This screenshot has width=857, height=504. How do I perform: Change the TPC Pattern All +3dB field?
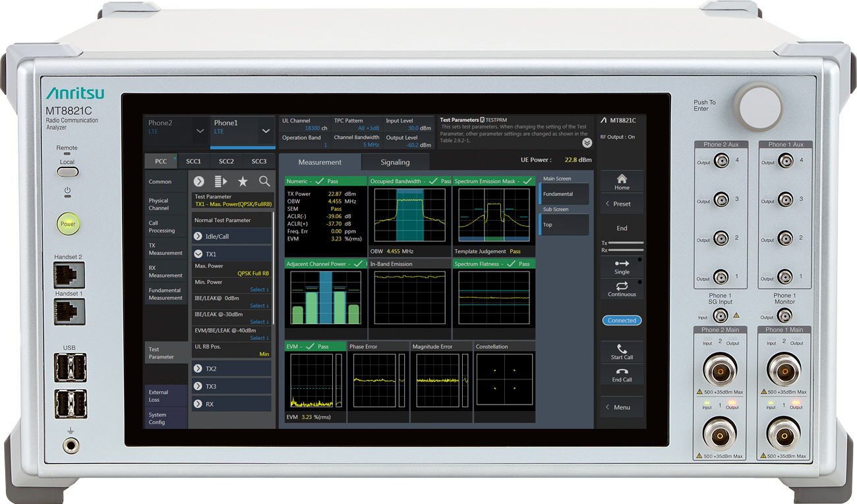[357, 125]
